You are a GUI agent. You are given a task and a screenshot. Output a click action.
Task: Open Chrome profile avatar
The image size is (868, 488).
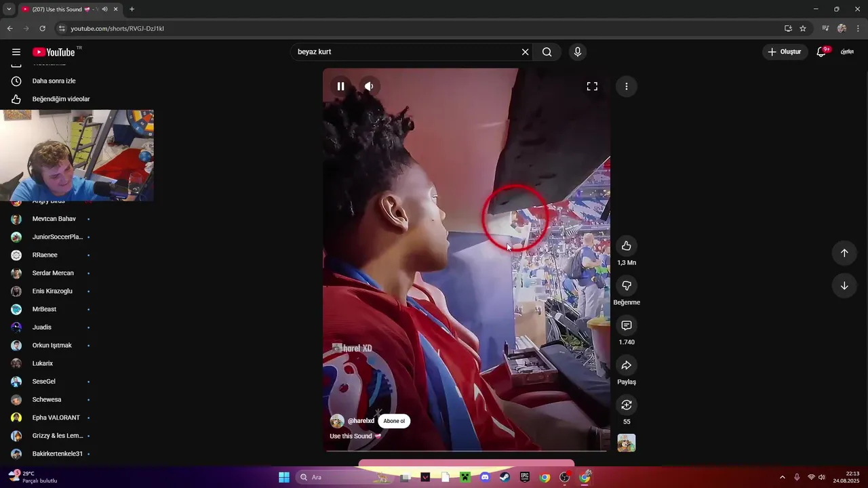tap(842, 28)
